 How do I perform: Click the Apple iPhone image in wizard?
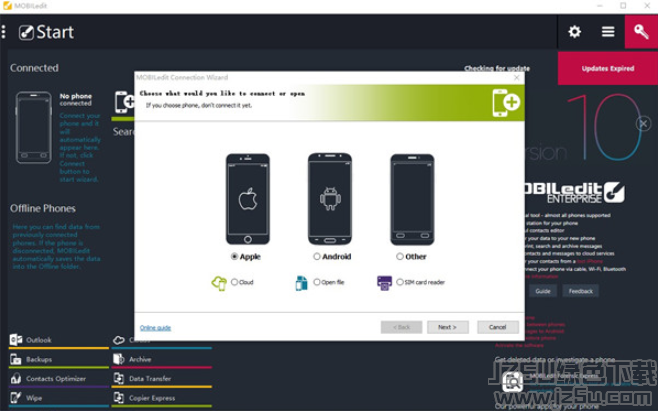[248, 199]
